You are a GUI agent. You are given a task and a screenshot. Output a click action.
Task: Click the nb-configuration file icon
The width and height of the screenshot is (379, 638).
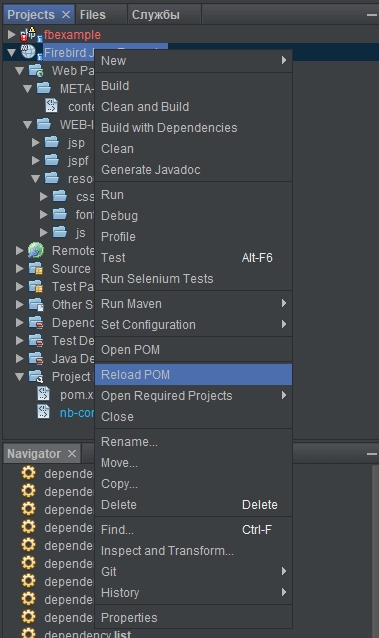[x=44, y=412]
